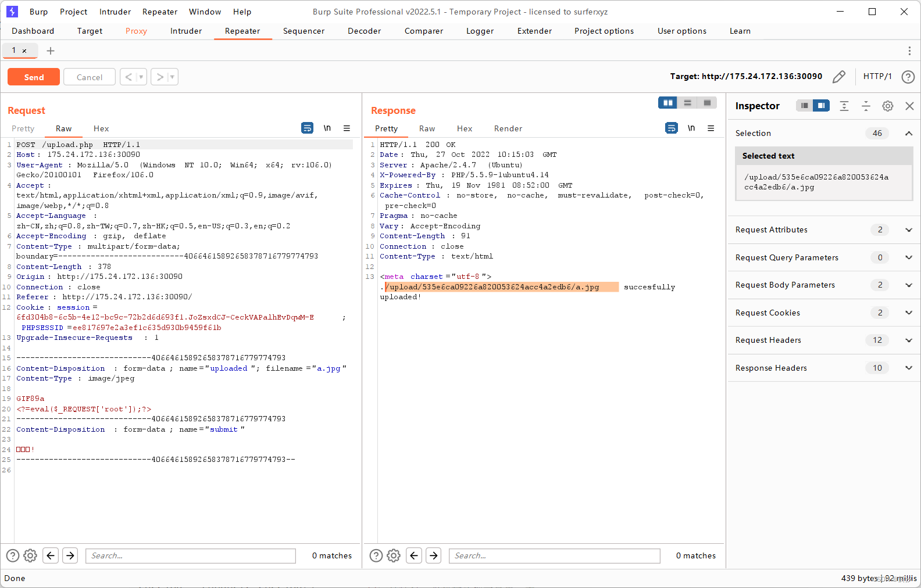Toggle request non-printable characters \n
921x588 pixels.
tap(327, 128)
